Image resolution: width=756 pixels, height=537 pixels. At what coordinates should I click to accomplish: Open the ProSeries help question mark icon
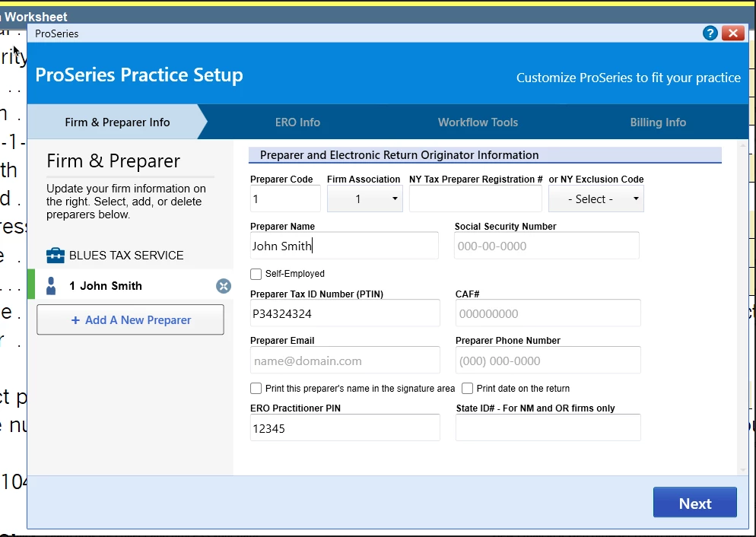click(710, 33)
